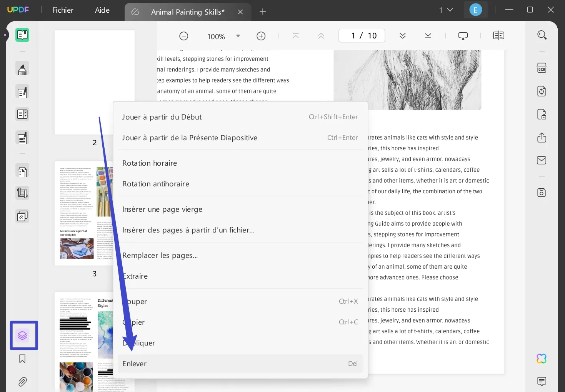Image resolution: width=565 pixels, height=392 pixels.
Task: Open the Organize Pages panel
Action: pyautogui.click(x=23, y=335)
